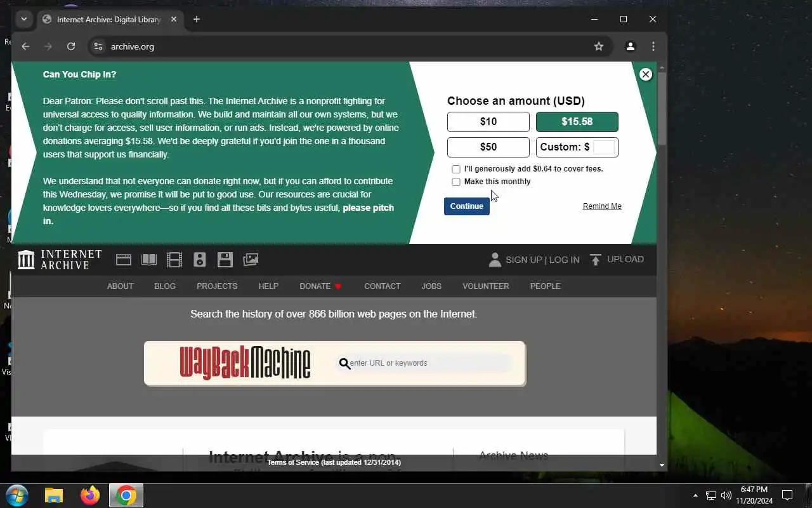This screenshot has height=508, width=812.
Task: Open the notification center icon
Action: click(x=787, y=495)
